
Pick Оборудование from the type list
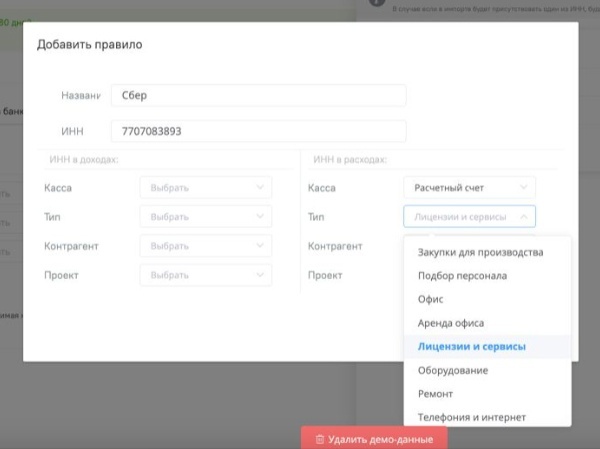[488, 370]
